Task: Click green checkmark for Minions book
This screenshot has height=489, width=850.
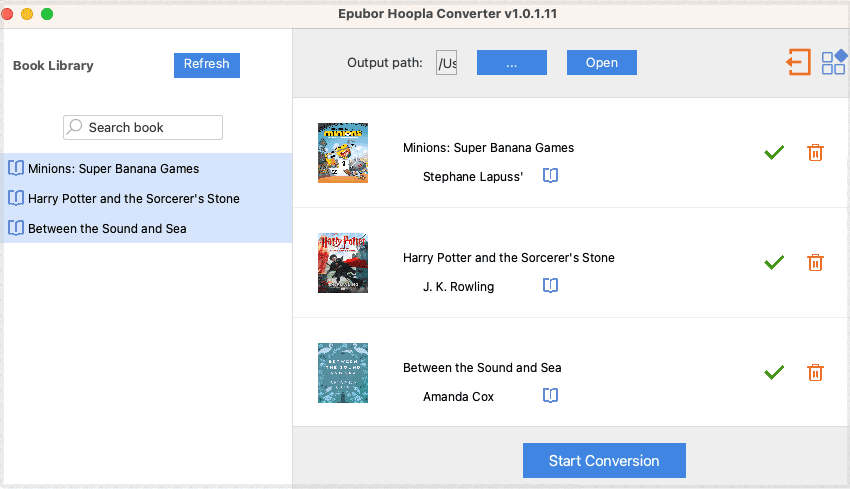Action: pyautogui.click(x=773, y=152)
